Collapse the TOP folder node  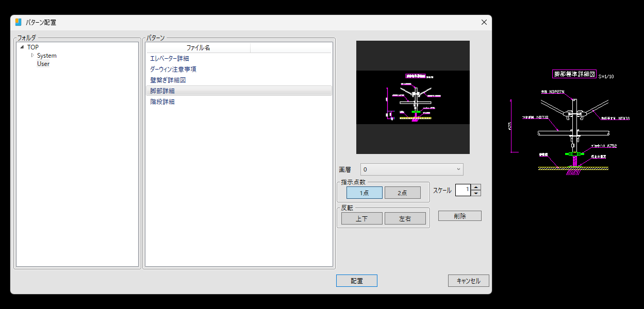click(x=22, y=47)
